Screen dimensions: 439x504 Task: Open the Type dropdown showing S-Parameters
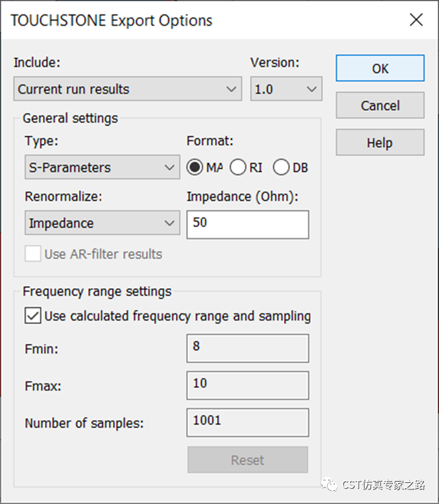click(102, 167)
